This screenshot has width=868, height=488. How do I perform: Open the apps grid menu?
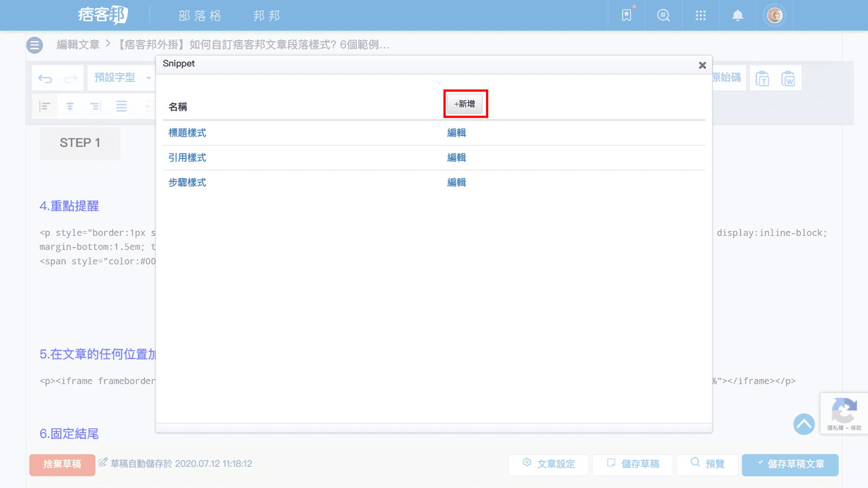(700, 16)
